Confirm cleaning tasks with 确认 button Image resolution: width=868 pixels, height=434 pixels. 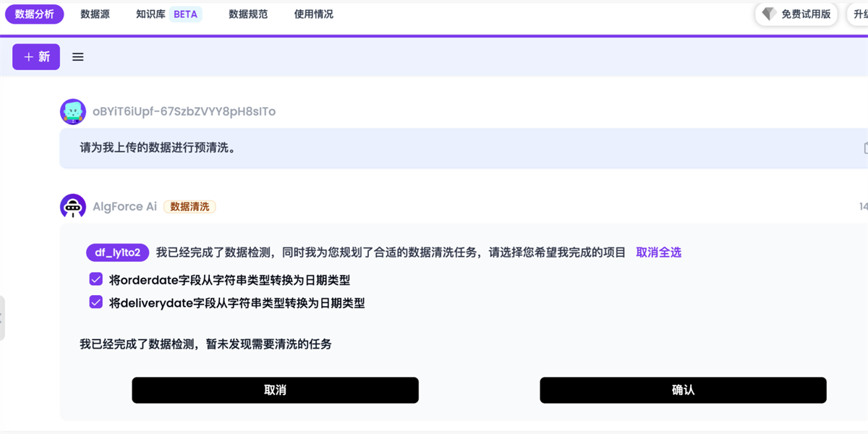point(683,390)
